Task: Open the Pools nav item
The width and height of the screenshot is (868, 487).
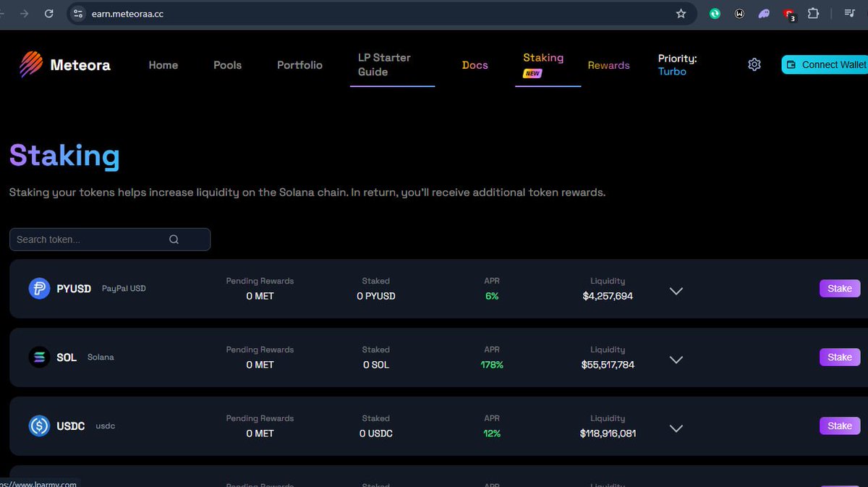Action: (x=227, y=64)
